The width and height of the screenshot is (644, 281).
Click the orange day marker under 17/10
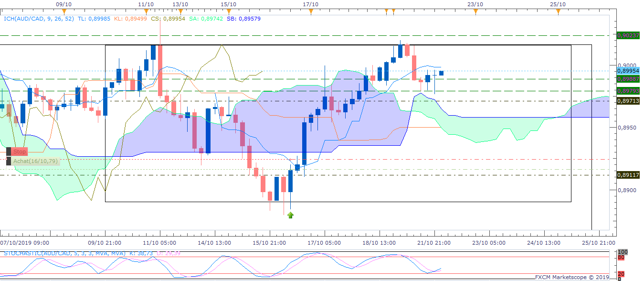(x=311, y=11)
